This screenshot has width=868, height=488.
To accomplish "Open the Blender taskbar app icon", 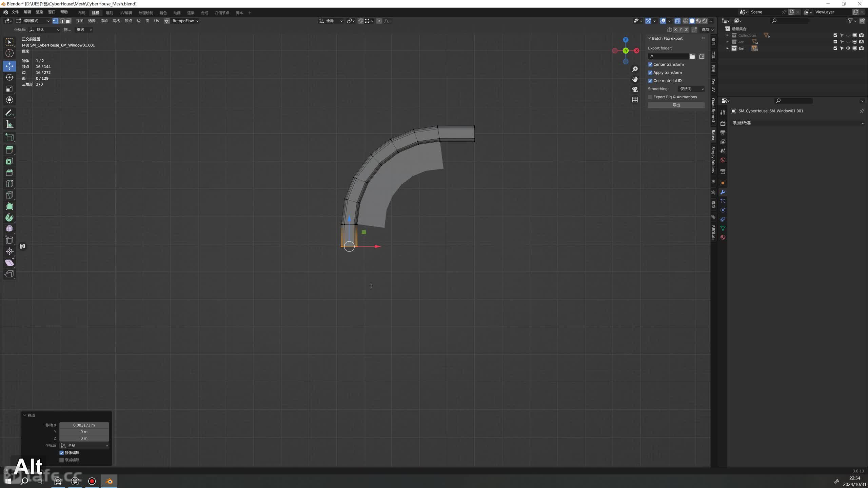I will click(x=109, y=481).
